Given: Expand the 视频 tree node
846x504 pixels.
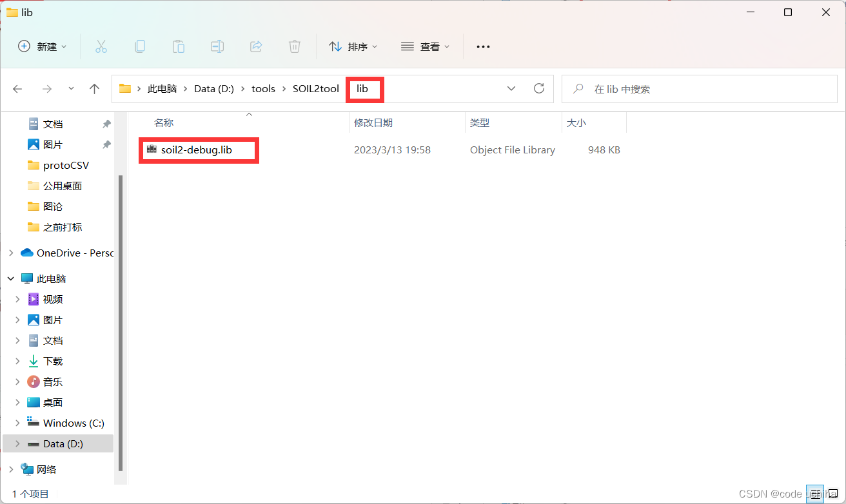Looking at the screenshot, I should [x=18, y=299].
